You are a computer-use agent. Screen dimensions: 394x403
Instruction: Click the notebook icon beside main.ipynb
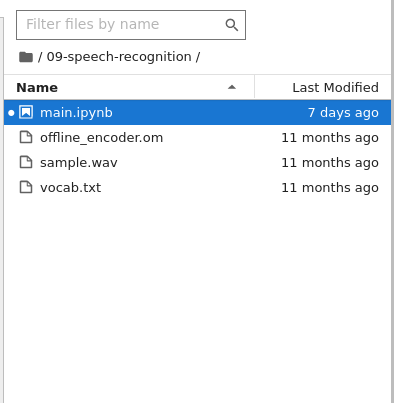point(26,112)
